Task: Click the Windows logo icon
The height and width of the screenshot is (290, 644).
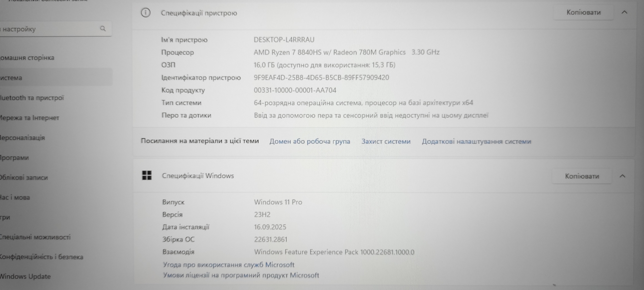Action: [147, 175]
